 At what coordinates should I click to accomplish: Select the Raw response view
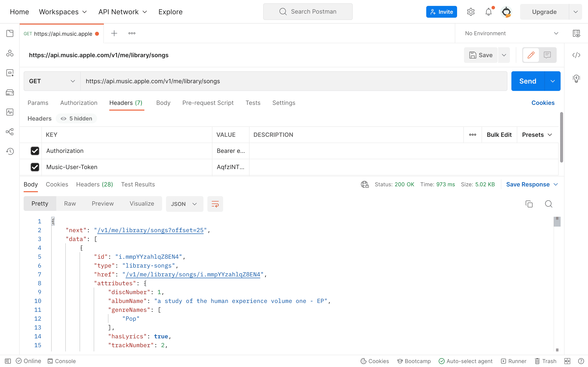coord(70,204)
